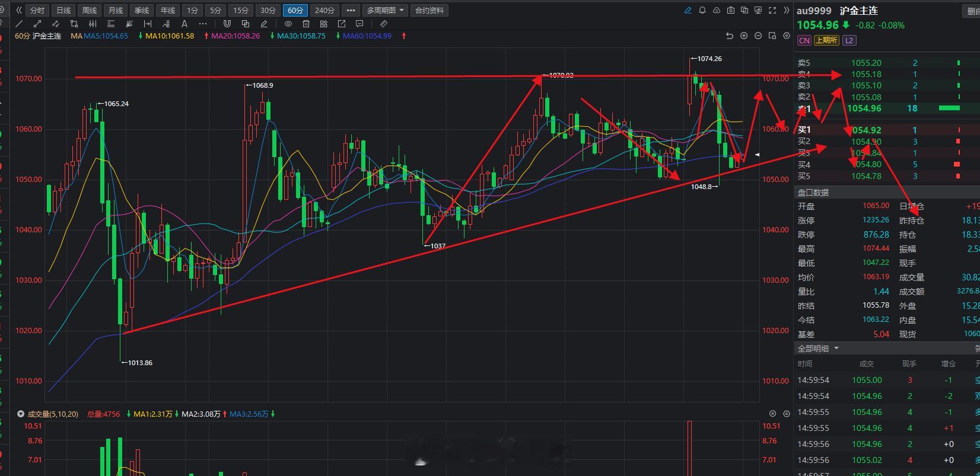Click the MA20:1058.26 indicator label

coord(236,36)
